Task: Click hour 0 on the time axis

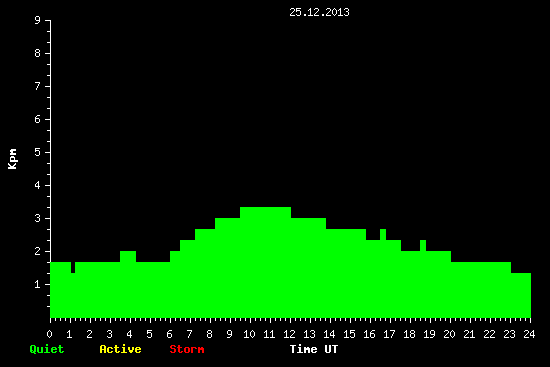Action: pos(49,334)
